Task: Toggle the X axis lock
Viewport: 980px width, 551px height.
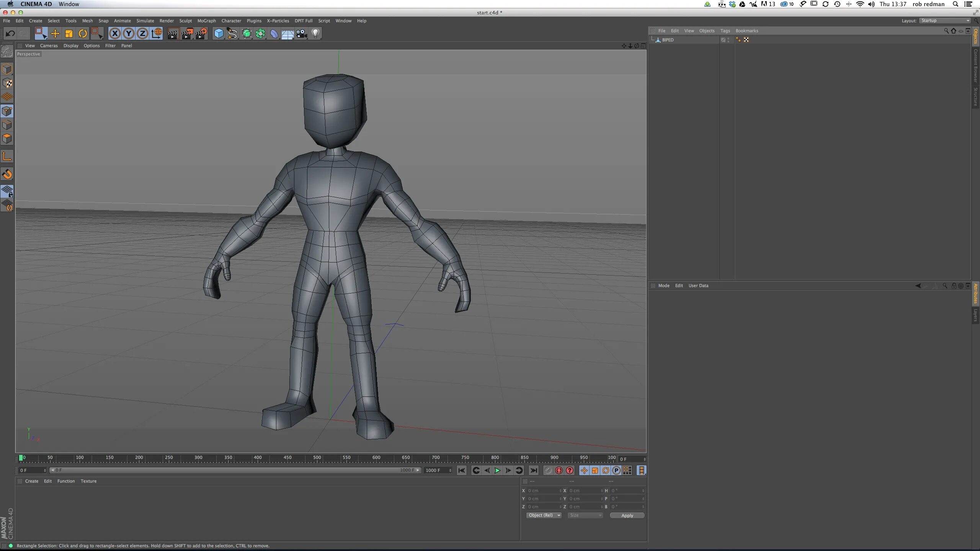Action: pyautogui.click(x=115, y=34)
